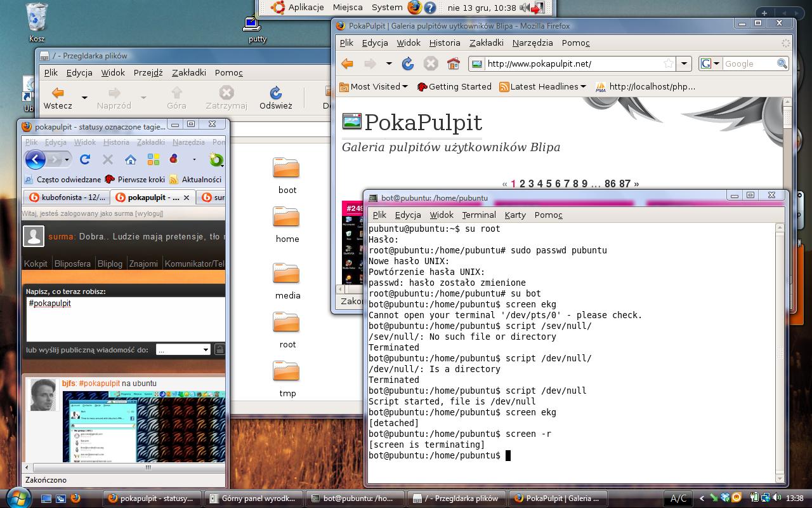
Task: Open search engine selector dropdown
Action: pos(710,63)
